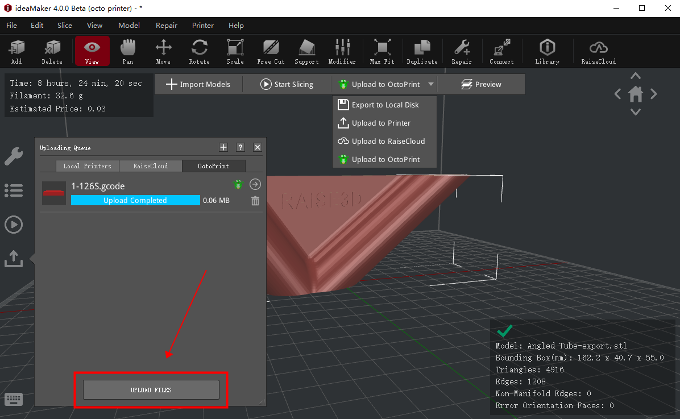Select the Add model tool

click(x=16, y=51)
